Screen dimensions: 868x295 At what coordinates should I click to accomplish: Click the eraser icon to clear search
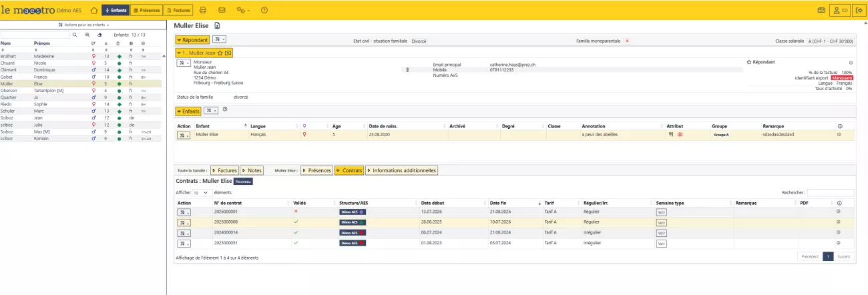pyautogui.click(x=99, y=35)
